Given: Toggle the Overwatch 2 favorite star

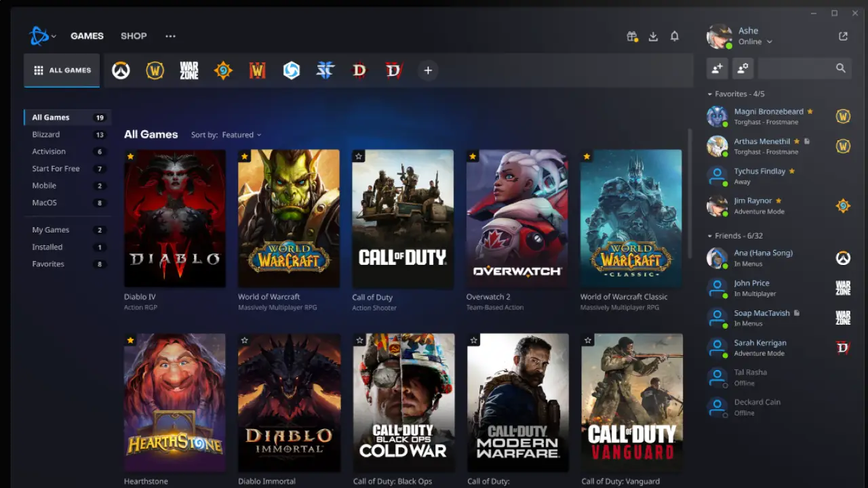Looking at the screenshot, I should pyautogui.click(x=473, y=157).
